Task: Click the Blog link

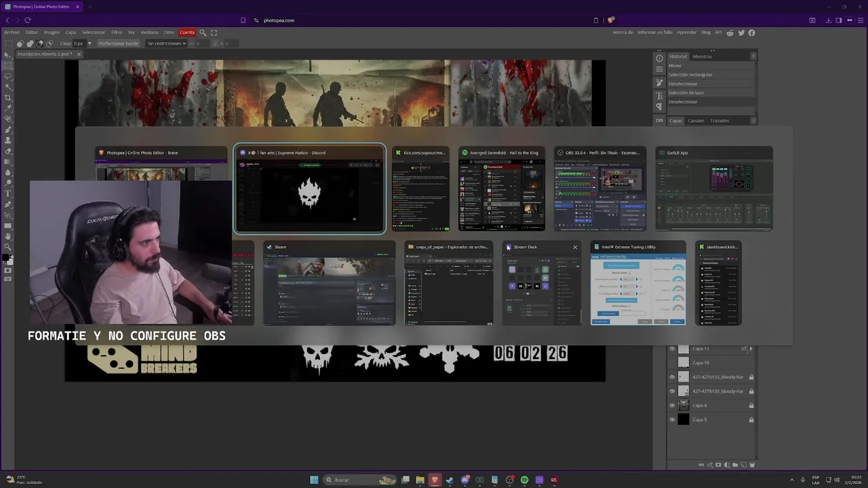Action: 706,33
